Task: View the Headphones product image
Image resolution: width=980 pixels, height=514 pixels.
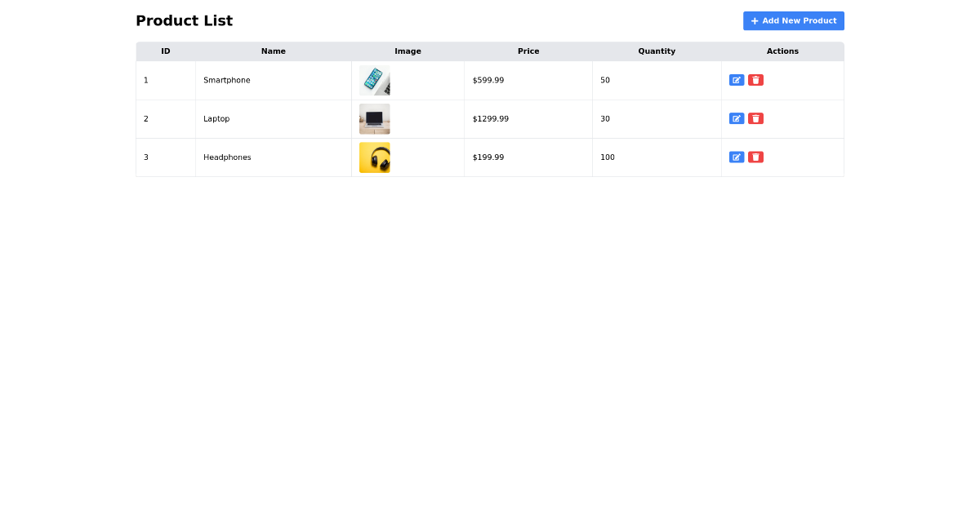Action: pos(374,157)
